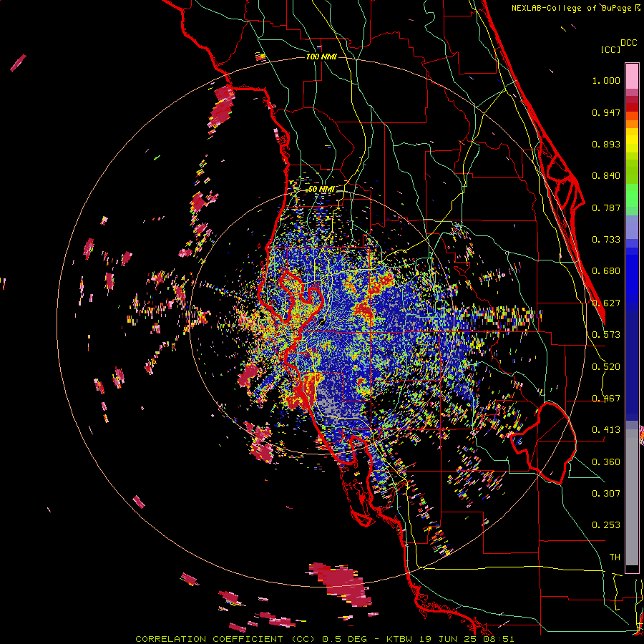
Task: Click 'CORRELATION COEFFICIENT' in the caption
Action: 209,639
